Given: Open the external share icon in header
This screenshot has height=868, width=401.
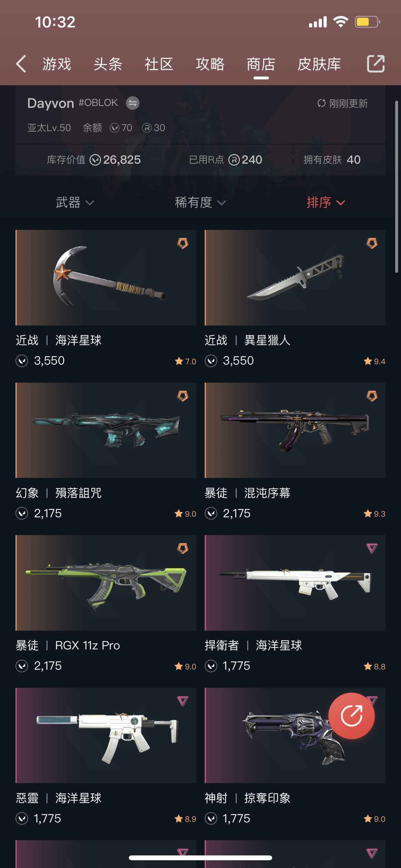Looking at the screenshot, I should (375, 64).
